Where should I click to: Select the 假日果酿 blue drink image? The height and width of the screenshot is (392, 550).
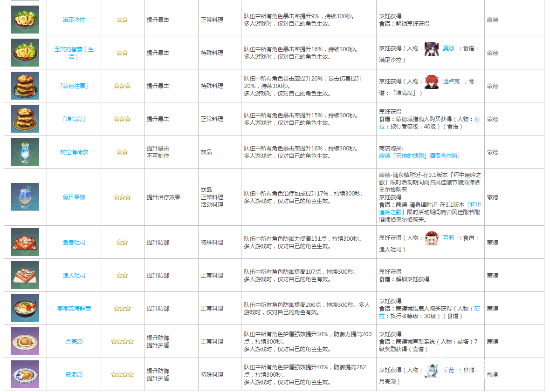[25, 197]
